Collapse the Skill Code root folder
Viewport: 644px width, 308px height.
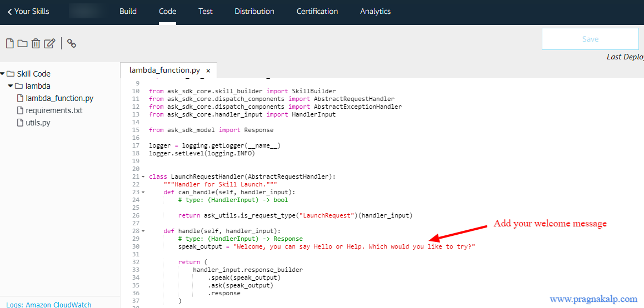point(3,74)
